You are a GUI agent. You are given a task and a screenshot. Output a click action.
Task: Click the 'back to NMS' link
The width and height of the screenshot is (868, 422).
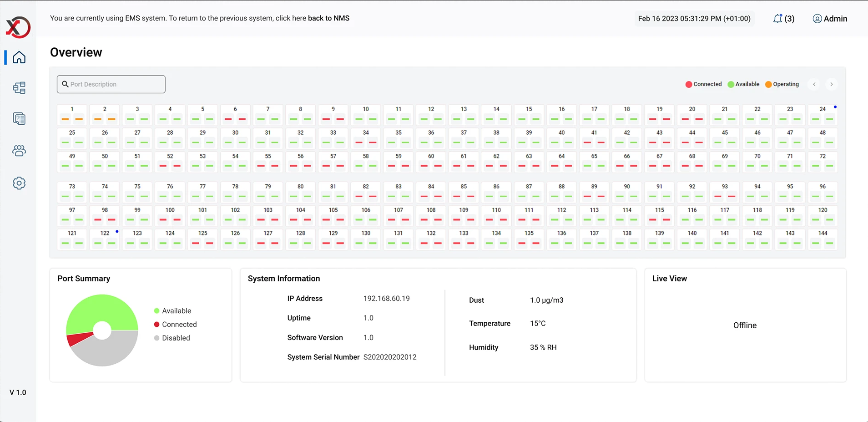328,18
